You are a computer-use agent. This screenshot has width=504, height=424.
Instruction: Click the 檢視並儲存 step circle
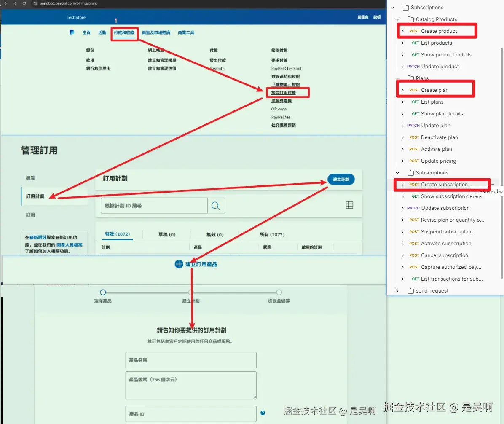point(279,292)
